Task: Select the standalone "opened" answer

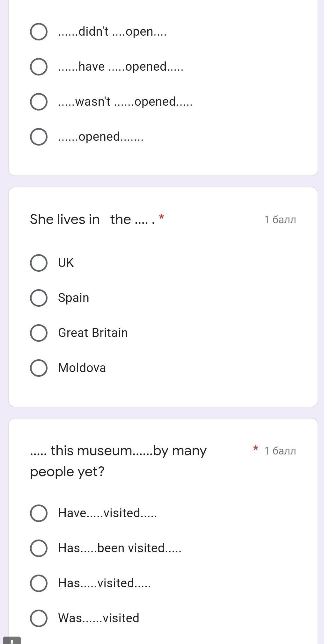Action: (x=39, y=137)
